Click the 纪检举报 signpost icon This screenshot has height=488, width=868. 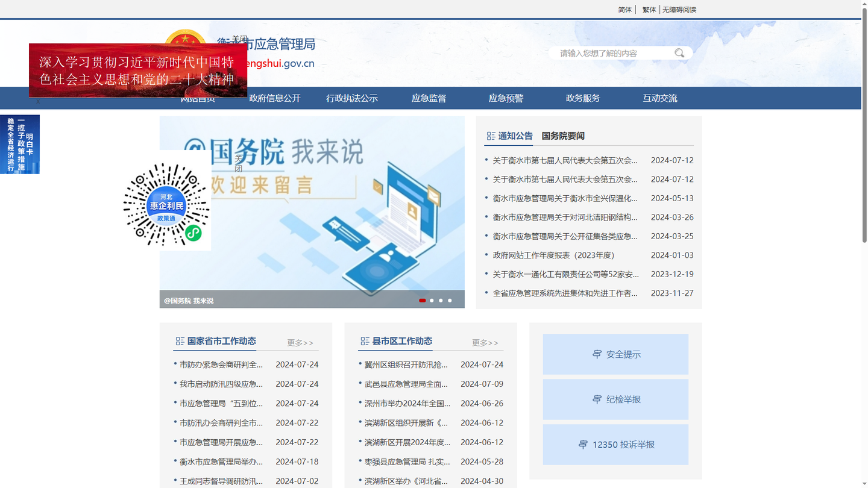click(x=597, y=399)
